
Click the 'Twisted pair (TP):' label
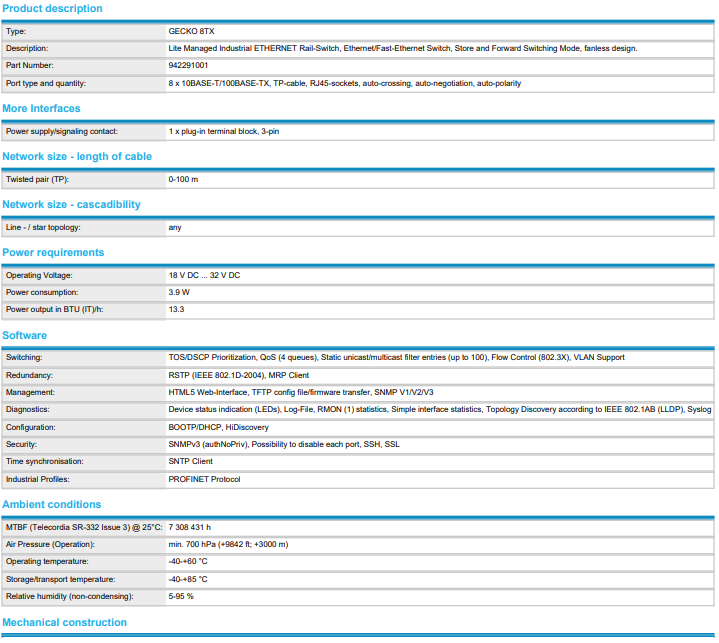point(37,180)
